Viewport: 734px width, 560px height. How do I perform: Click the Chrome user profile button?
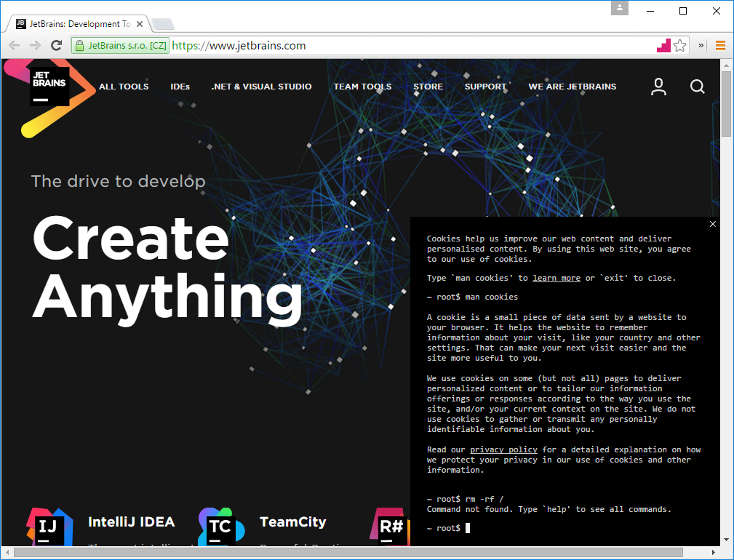pos(619,8)
